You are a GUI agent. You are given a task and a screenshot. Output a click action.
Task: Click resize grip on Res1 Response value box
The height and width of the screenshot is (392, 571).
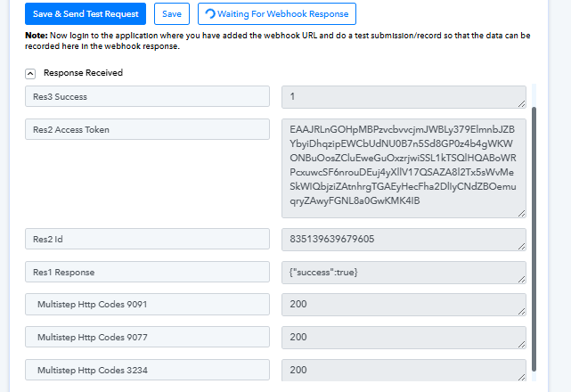click(x=520, y=278)
